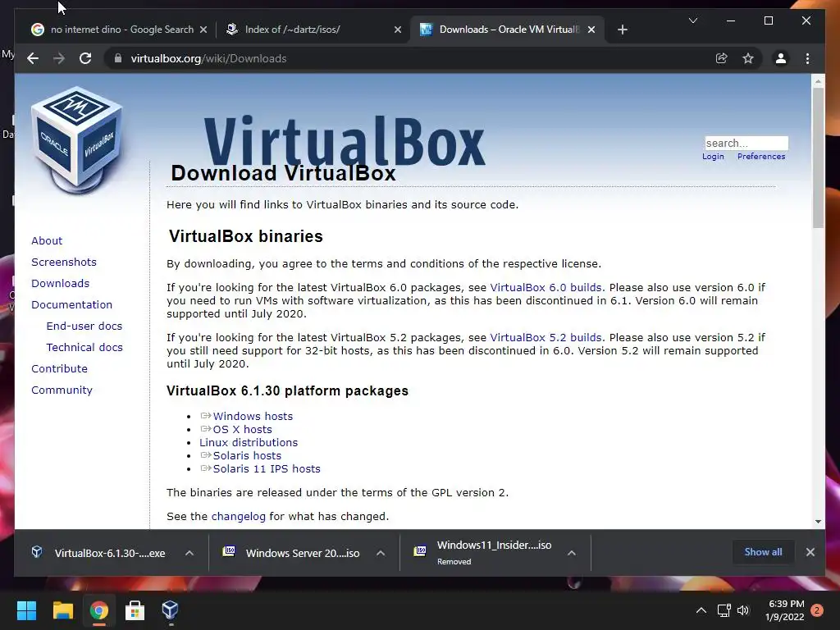
Task: Click the page scrollbar thumb
Action: click(818, 157)
